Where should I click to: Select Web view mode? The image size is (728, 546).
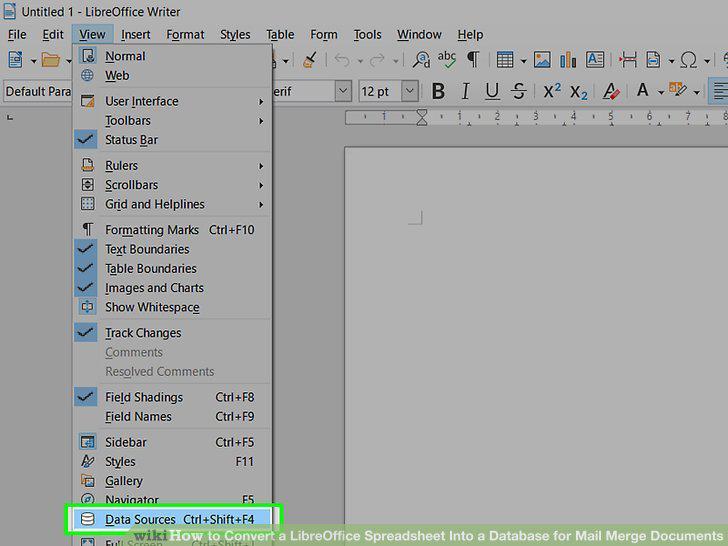(x=172, y=76)
